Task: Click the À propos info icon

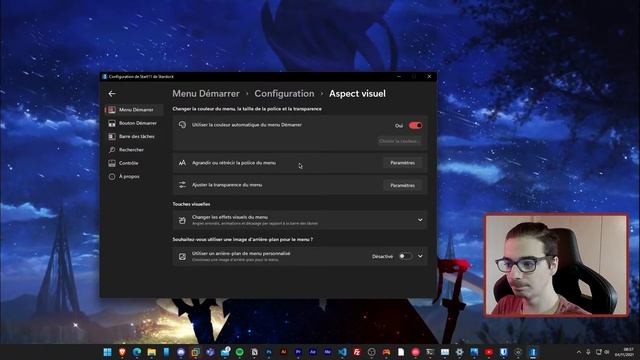Action: coord(112,176)
